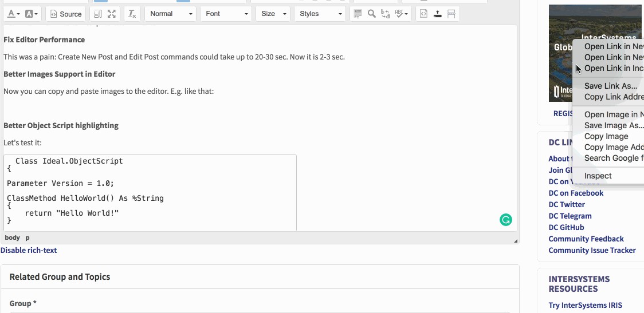Open the background color picker
The image size is (644, 313).
[32, 14]
